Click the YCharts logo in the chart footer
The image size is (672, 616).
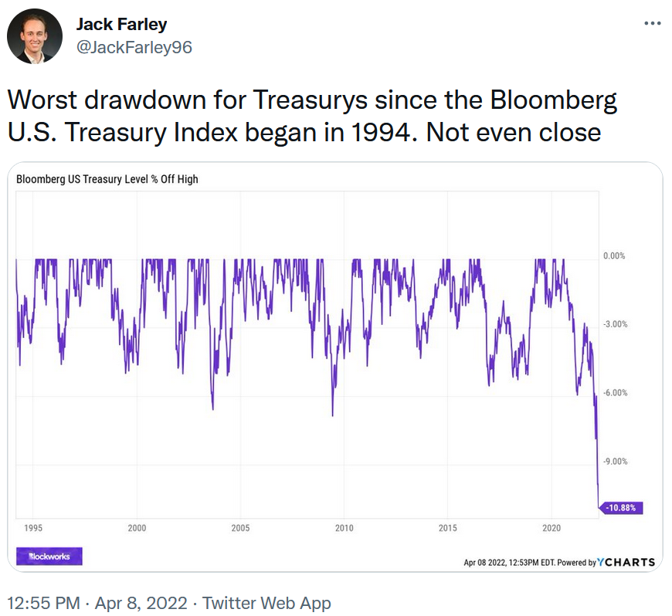pyautogui.click(x=626, y=562)
